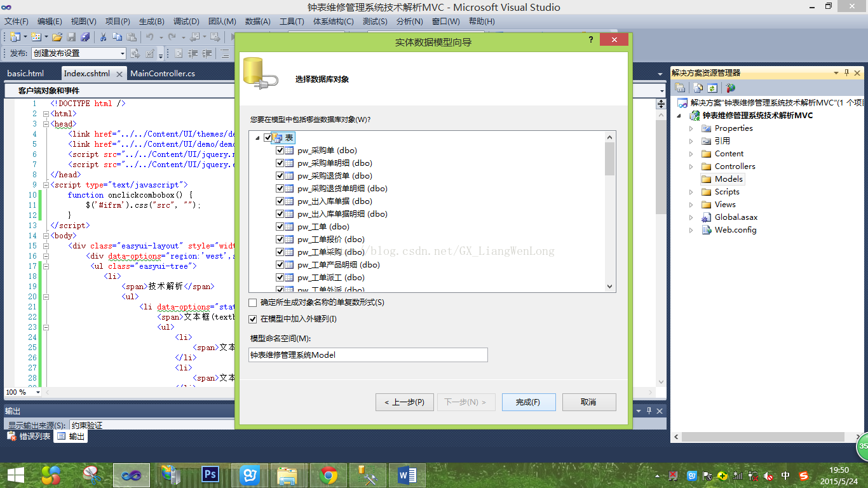The width and height of the screenshot is (868, 488).
Task: Click the wizard help question mark icon
Action: [590, 40]
